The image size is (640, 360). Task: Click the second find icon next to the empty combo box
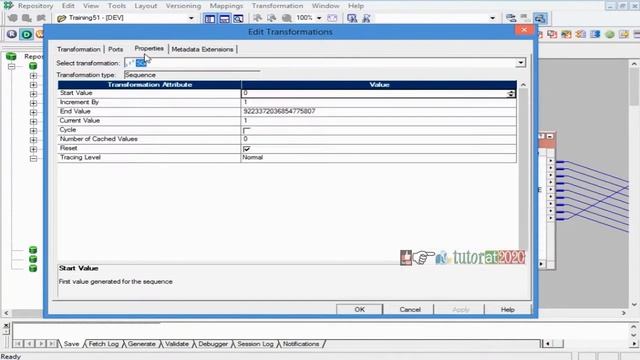pyautogui.click(x=366, y=18)
